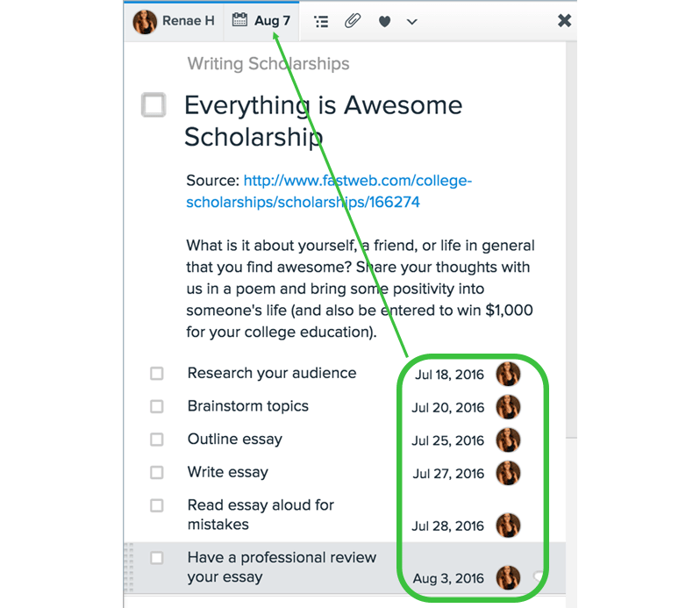Select the Jul 20, 2016 due date
The image size is (700, 608).
tap(447, 408)
